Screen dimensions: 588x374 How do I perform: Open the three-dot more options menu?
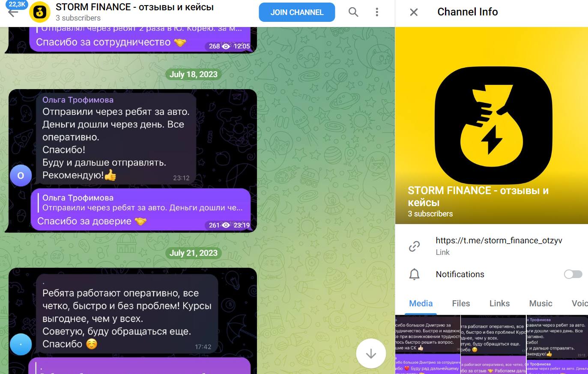[x=377, y=12]
